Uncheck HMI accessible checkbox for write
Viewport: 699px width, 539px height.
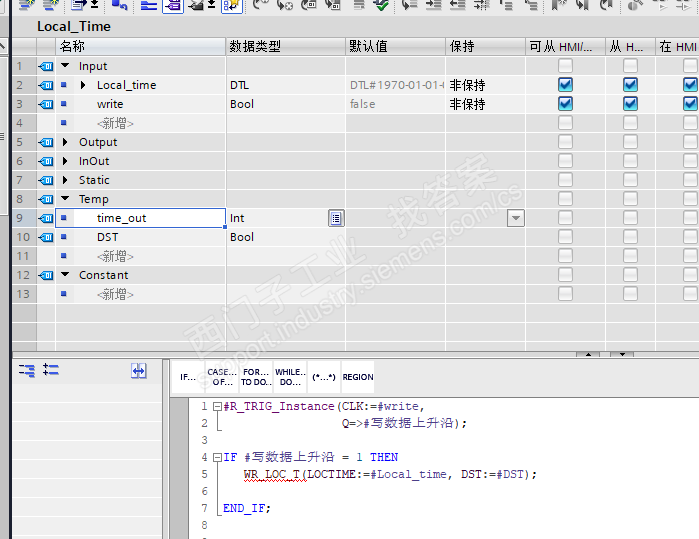tap(565, 104)
